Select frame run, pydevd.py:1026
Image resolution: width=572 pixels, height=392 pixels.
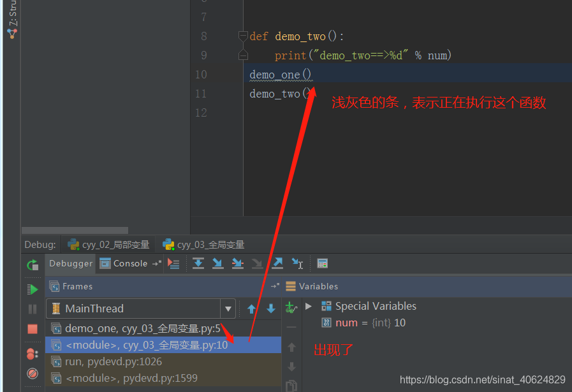163,362
